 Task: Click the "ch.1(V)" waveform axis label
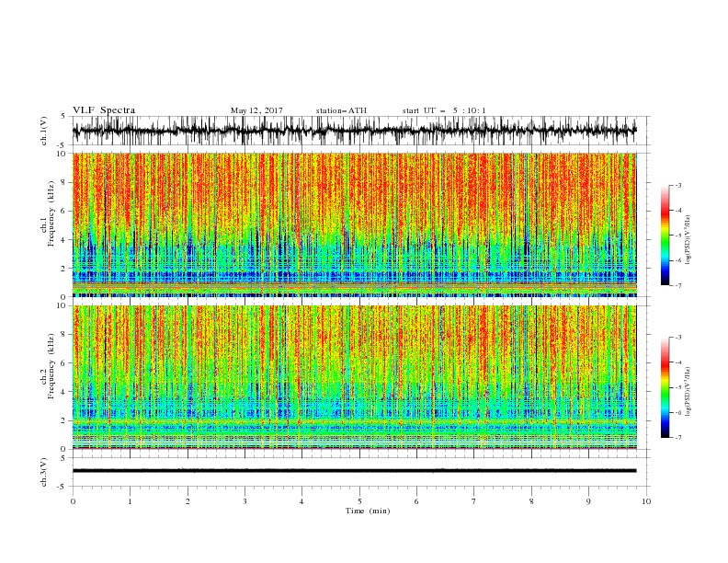[44, 131]
